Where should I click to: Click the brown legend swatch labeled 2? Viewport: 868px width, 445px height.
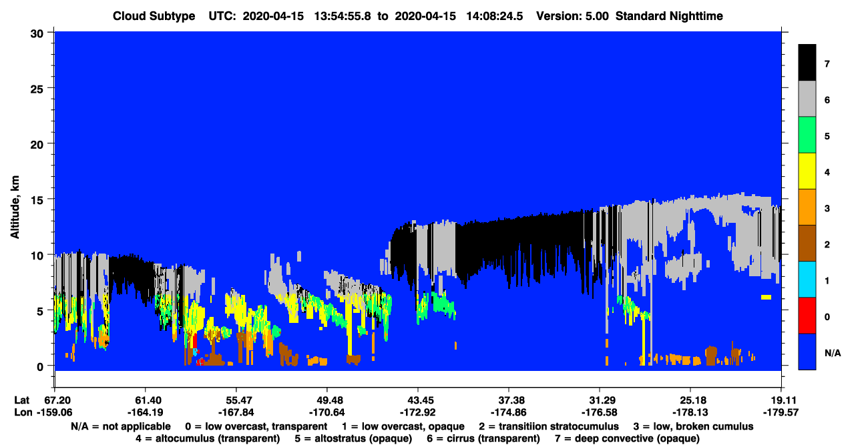click(807, 244)
